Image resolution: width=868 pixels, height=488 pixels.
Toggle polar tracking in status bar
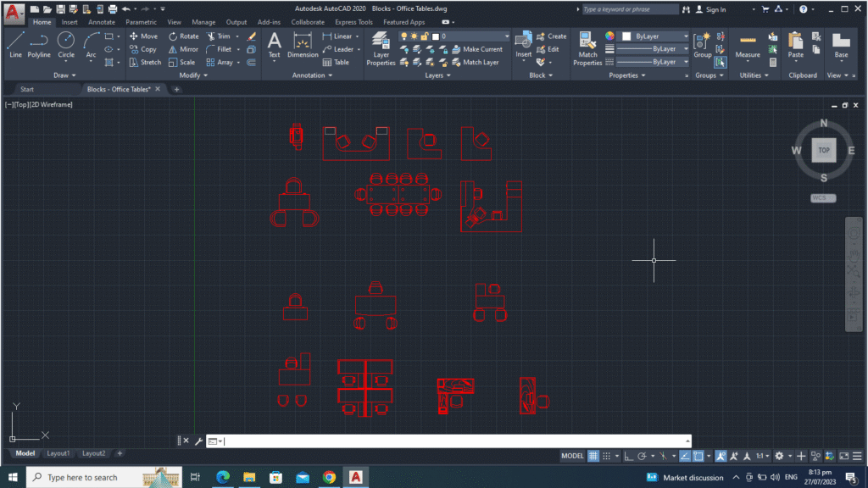point(643,456)
